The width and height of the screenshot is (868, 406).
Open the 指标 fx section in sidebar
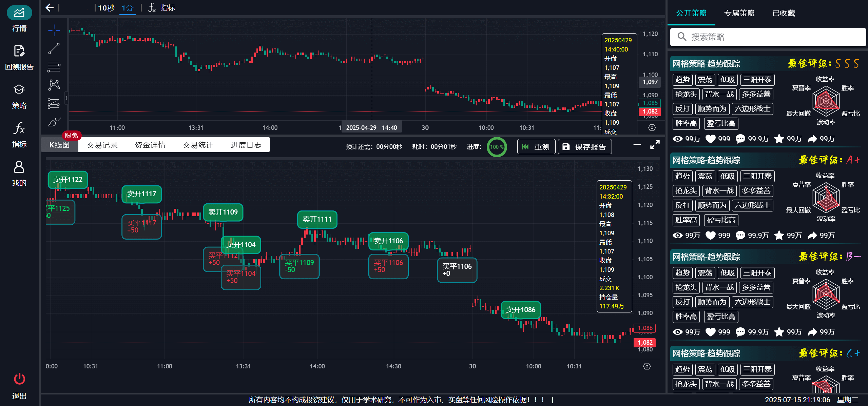pos(19,135)
